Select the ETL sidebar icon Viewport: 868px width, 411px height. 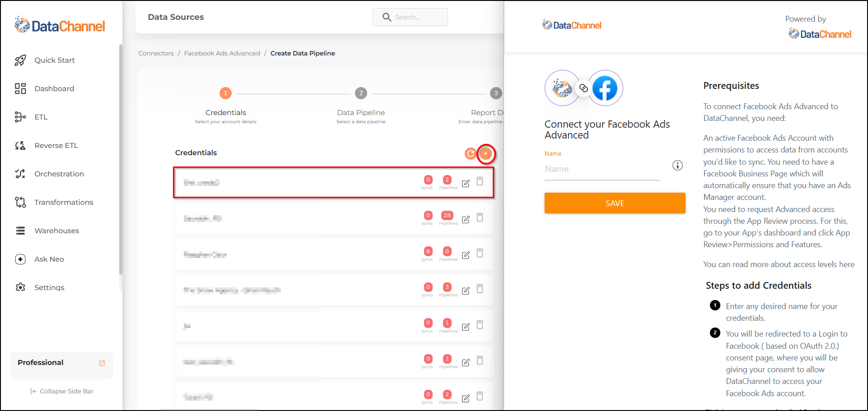(20, 117)
